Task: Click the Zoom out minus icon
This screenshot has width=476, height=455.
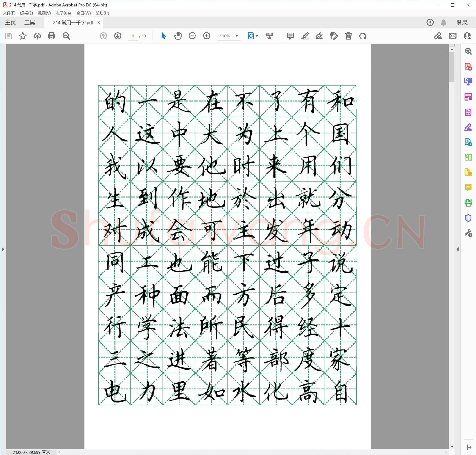Action: pos(192,36)
